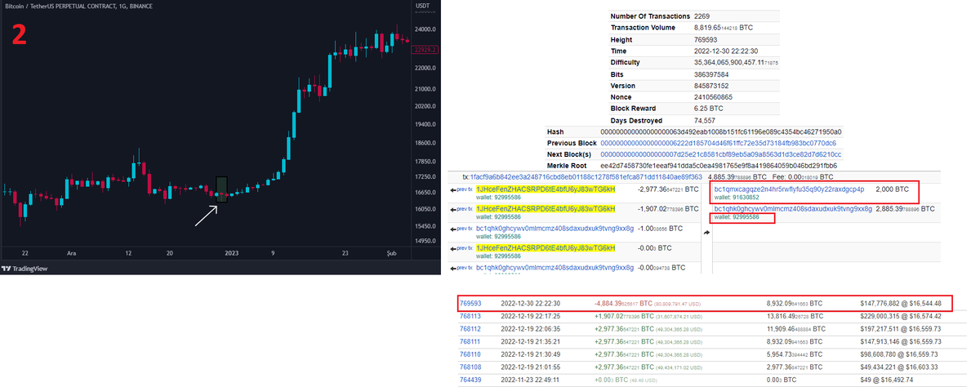
Task: Open wallet 92995586 under the 2,885.39 BTC output
Action: (x=737, y=217)
